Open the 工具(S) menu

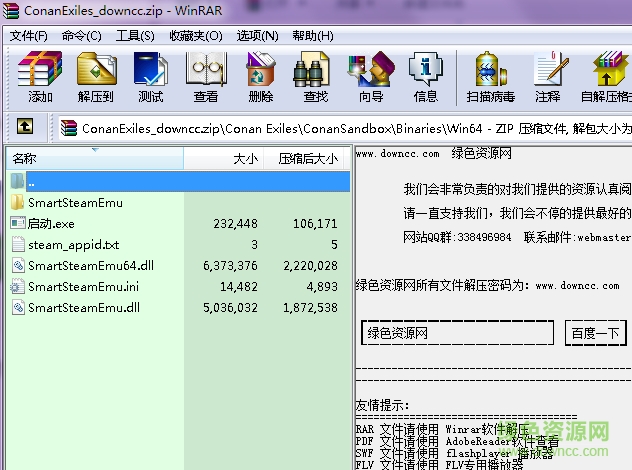tap(135, 36)
